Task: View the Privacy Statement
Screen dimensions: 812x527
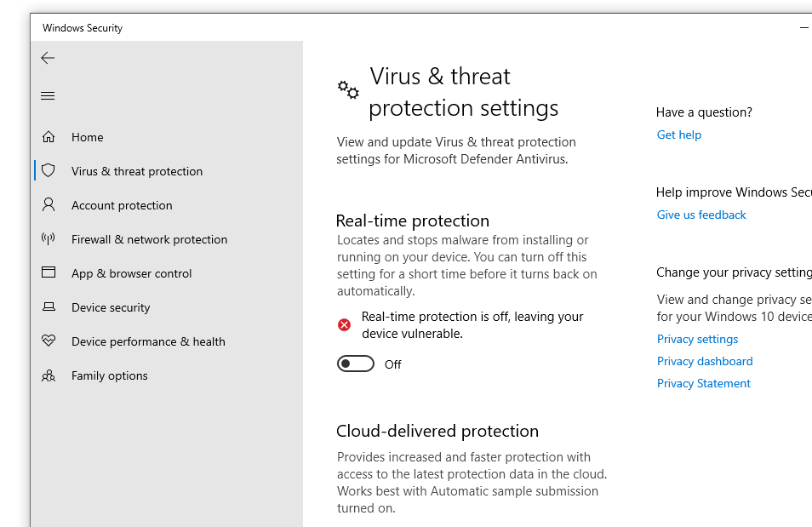Action: pos(703,383)
